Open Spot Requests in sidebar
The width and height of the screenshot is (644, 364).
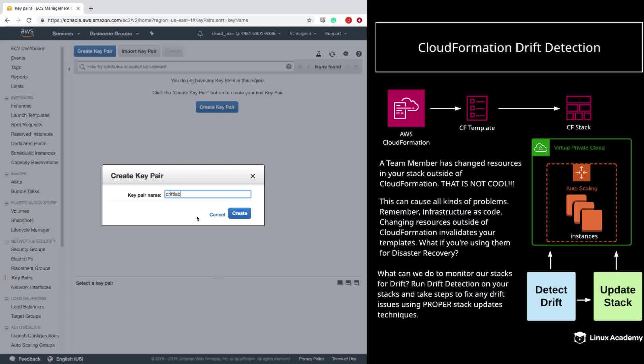coord(27,125)
